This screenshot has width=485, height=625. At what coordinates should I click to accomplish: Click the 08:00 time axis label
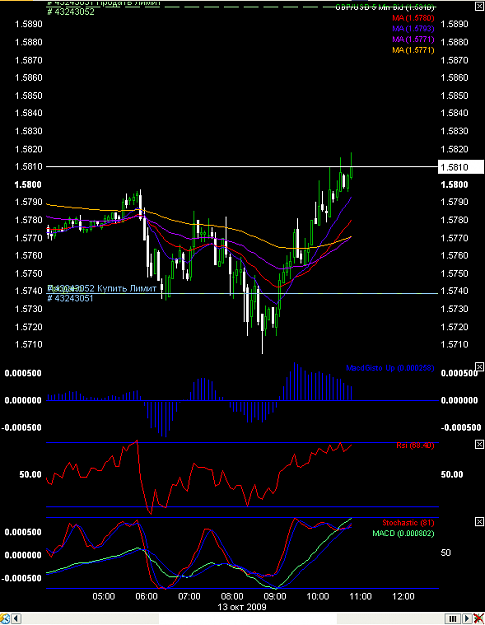pos(232,597)
